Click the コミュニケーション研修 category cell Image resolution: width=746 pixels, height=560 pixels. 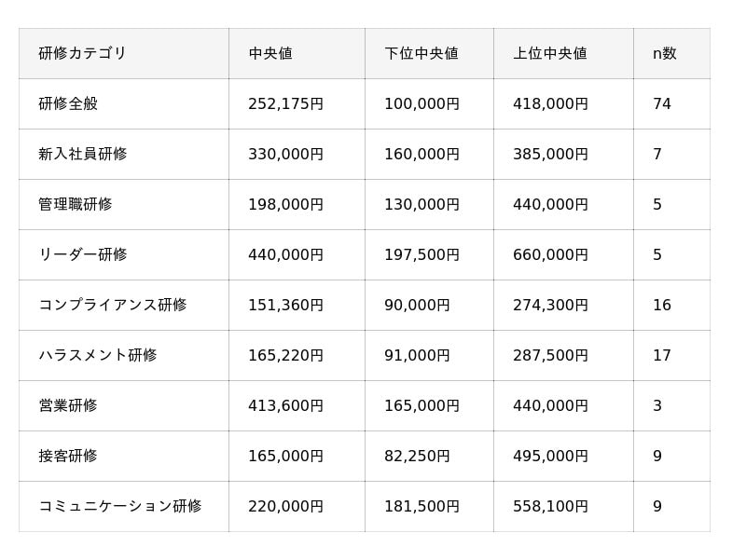pyautogui.click(x=120, y=507)
